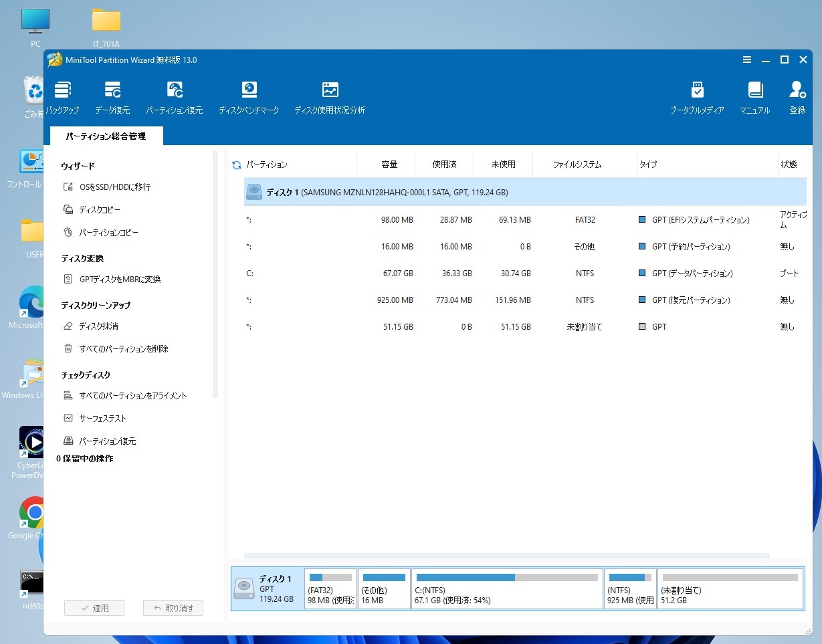Refresh the partition list with the reload icon
This screenshot has width=822, height=644.
236,165
